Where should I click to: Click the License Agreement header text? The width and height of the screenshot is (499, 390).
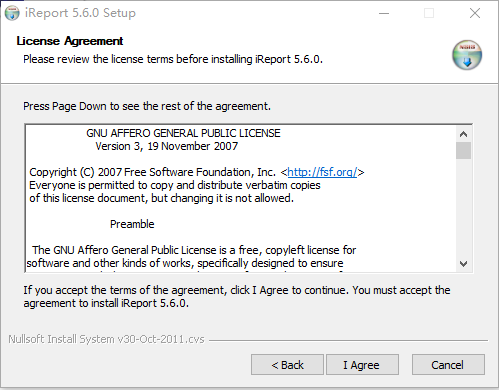[x=70, y=41]
